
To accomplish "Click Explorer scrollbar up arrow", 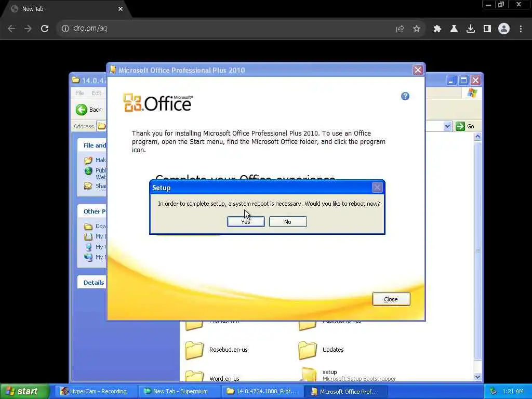I will tap(478, 137).
